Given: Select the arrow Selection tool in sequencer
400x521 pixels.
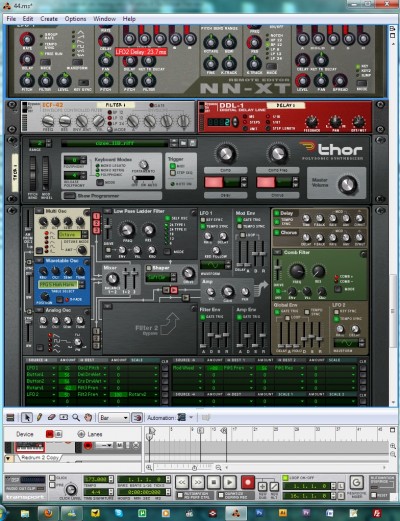Looking at the screenshot, I should tap(27, 417).
